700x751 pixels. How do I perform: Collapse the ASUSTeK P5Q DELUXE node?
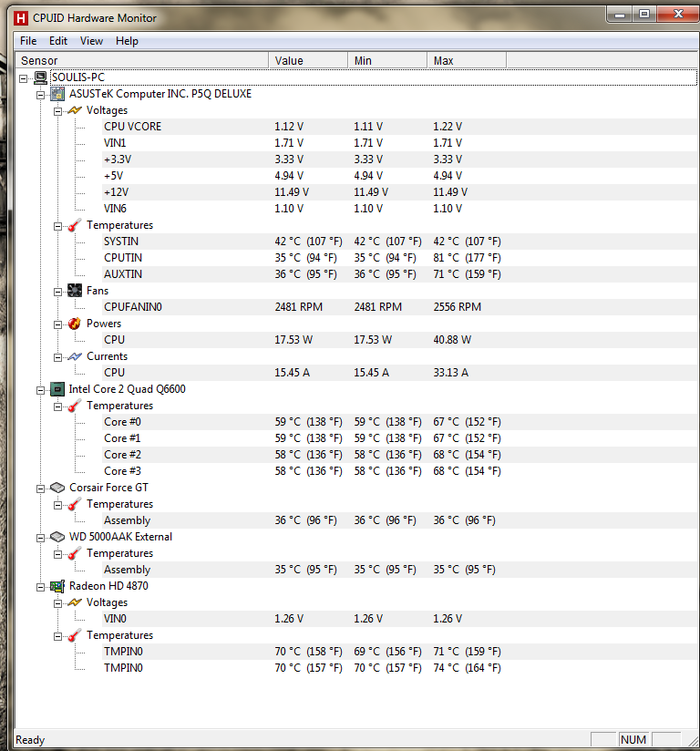(41, 95)
